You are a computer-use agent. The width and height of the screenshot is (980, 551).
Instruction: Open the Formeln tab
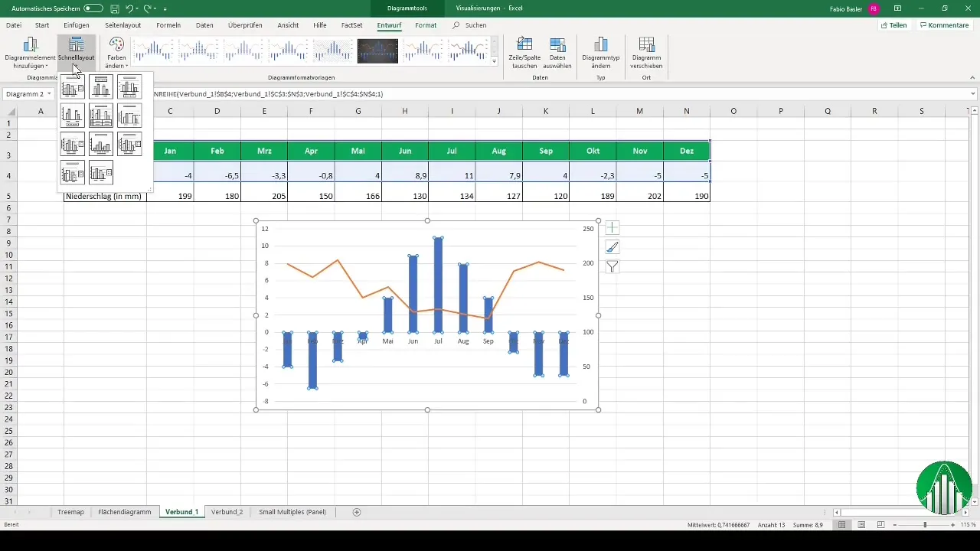click(x=168, y=25)
